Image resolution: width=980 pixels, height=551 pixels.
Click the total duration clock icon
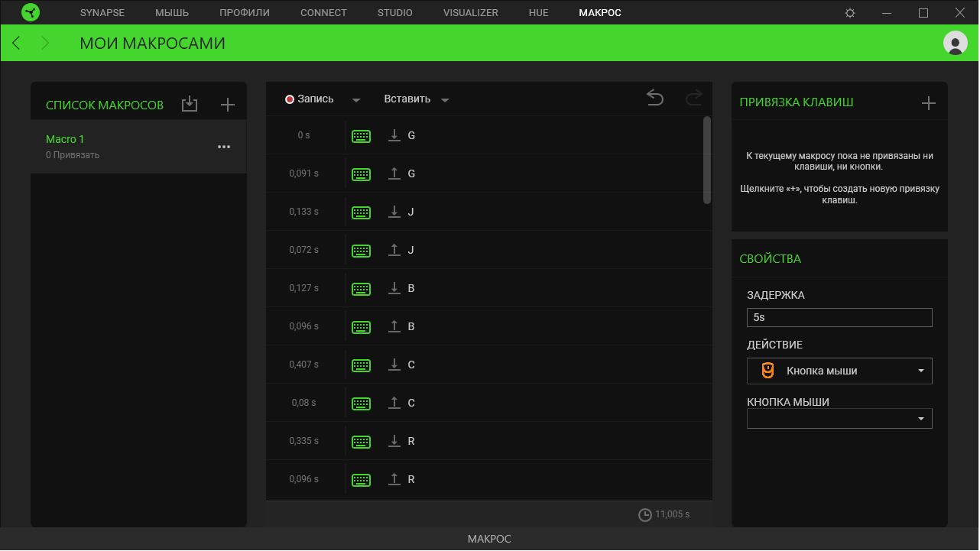point(645,514)
